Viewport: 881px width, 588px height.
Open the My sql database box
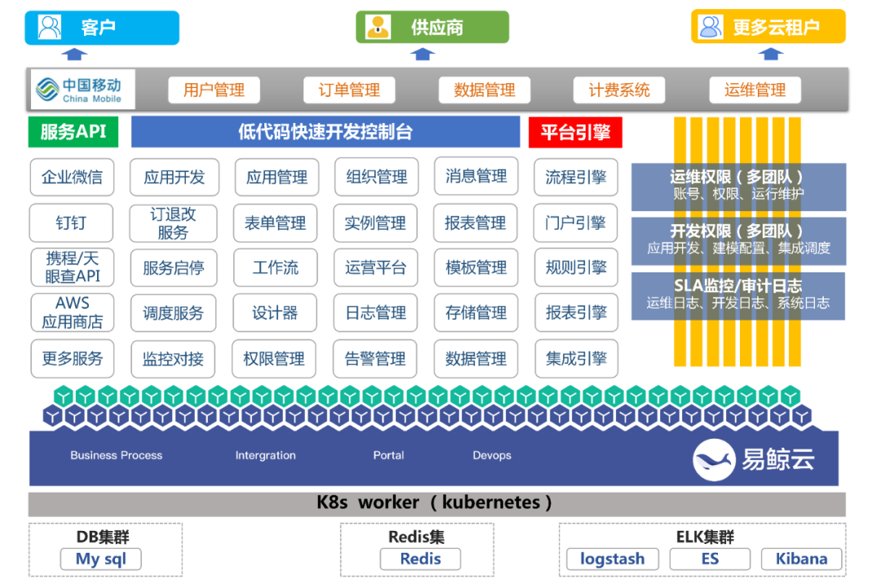100,559
